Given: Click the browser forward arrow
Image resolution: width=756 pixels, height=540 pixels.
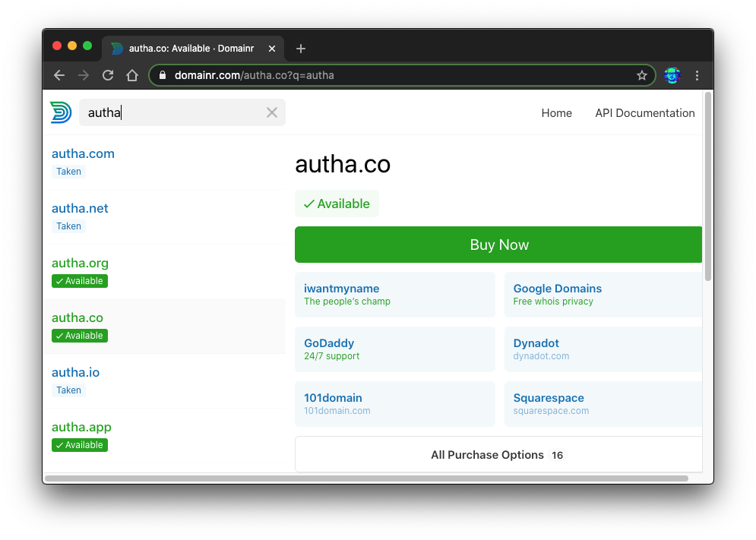Looking at the screenshot, I should [x=84, y=75].
